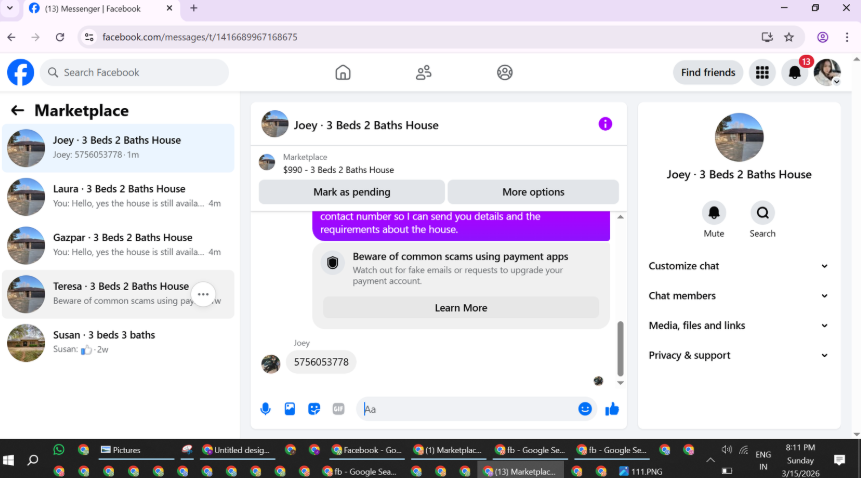Click Joey's avatar beside phone number message

(270, 364)
